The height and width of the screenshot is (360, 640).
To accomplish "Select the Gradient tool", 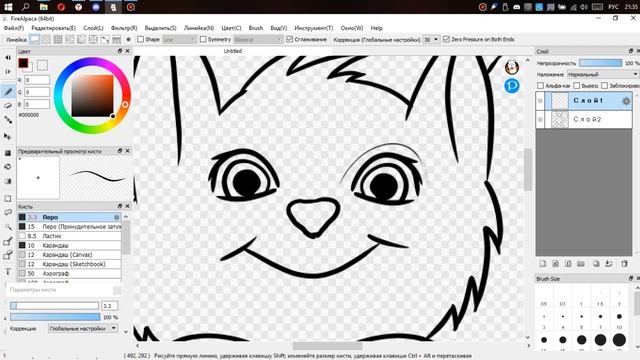I will coord(8,181).
